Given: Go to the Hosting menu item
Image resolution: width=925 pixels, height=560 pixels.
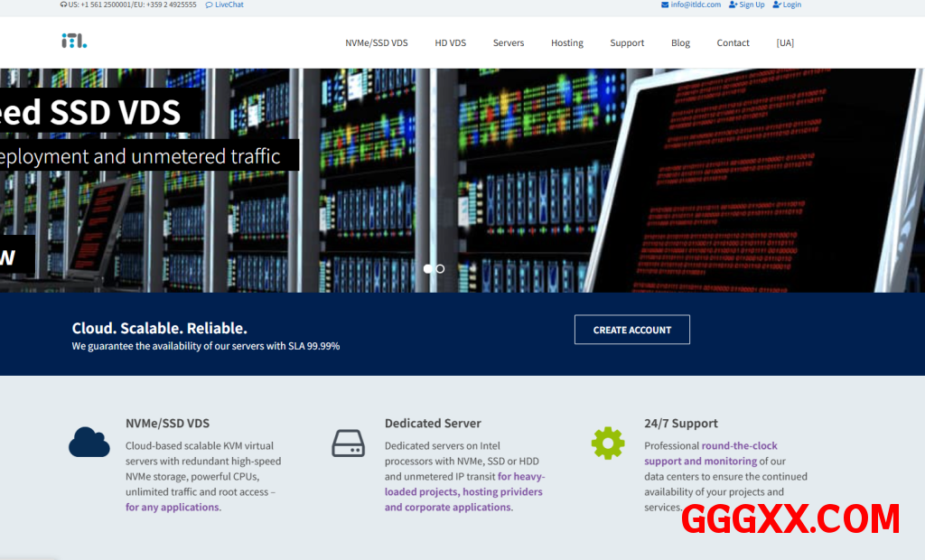Looking at the screenshot, I should (567, 42).
